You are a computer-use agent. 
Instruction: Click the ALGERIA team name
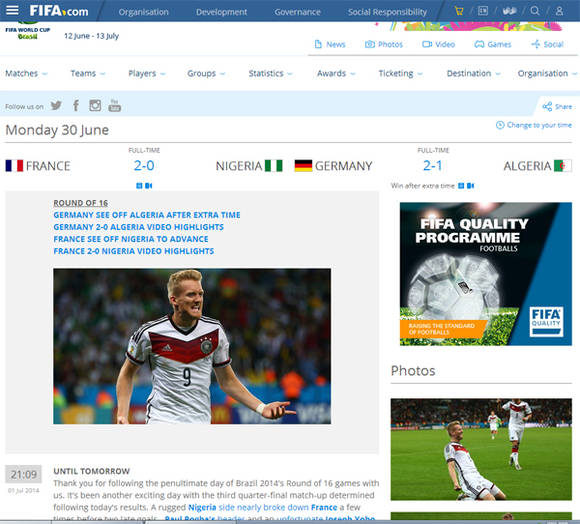527,166
